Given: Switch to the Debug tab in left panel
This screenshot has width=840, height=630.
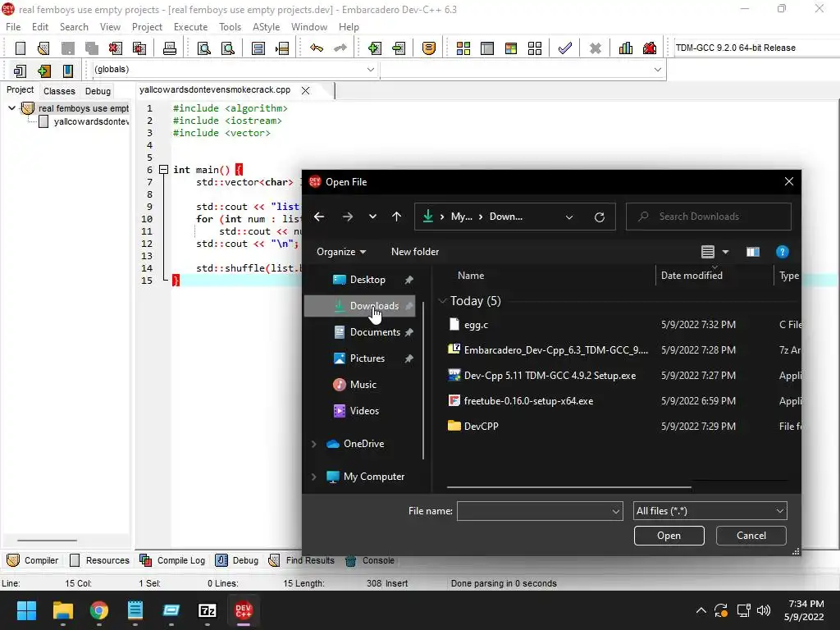Looking at the screenshot, I should pyautogui.click(x=98, y=91).
